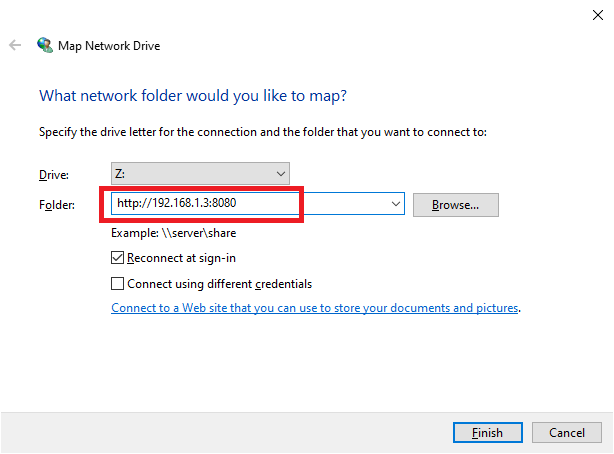Open the Connect to a Web site link
The width and height of the screenshot is (614, 454).
315,308
